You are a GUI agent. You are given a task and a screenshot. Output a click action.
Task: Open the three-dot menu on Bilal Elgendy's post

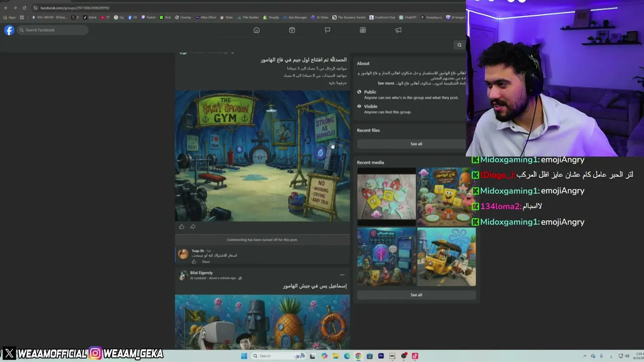342,275
